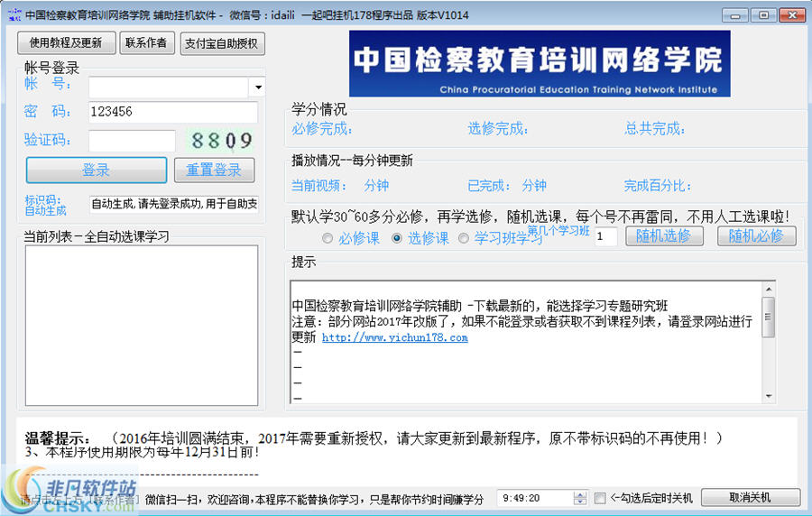Click the 验证码 input box

pyautogui.click(x=132, y=140)
